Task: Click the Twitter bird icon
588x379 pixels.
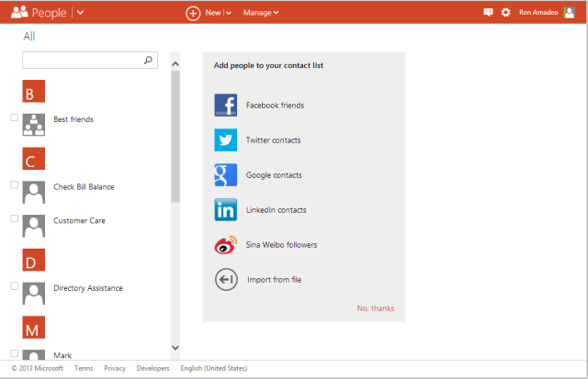Action: click(226, 140)
